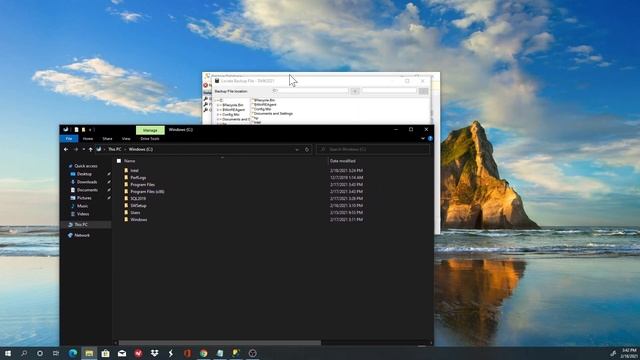
Task: Click Backup File location field in backup dialog
Action: 310,91
